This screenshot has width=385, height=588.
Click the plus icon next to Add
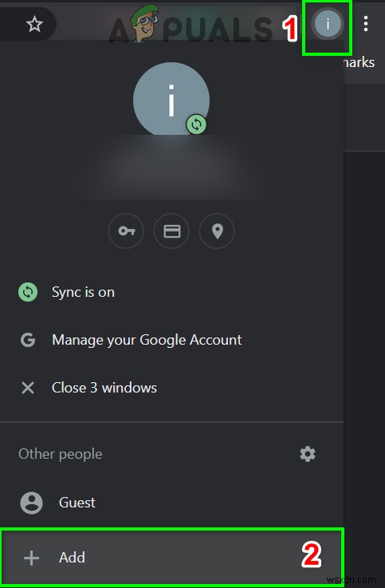pos(31,558)
